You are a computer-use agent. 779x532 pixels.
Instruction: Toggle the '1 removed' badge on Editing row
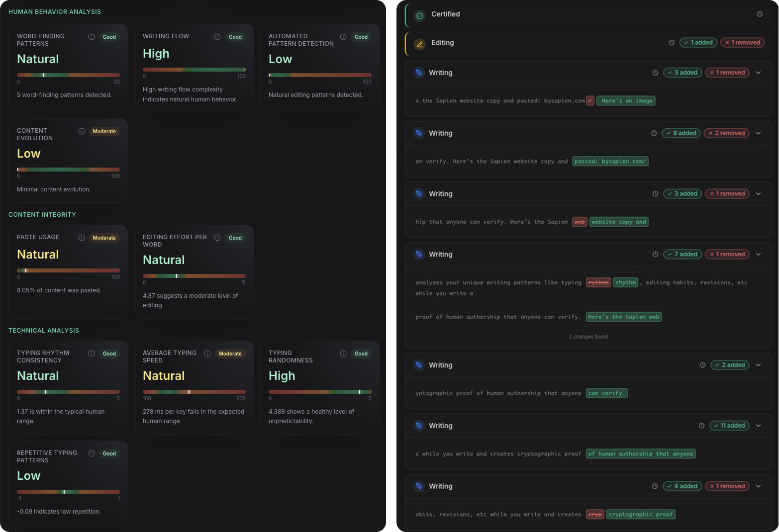pyautogui.click(x=742, y=42)
